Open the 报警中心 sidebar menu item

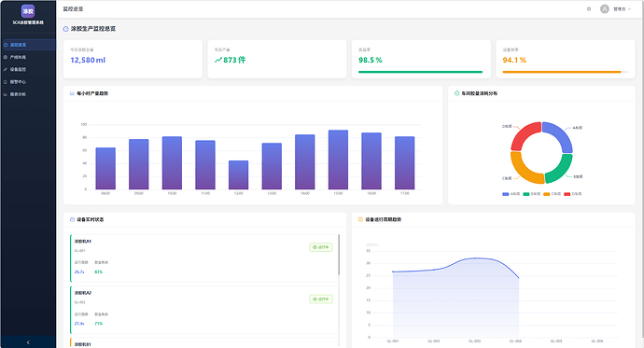click(x=28, y=82)
